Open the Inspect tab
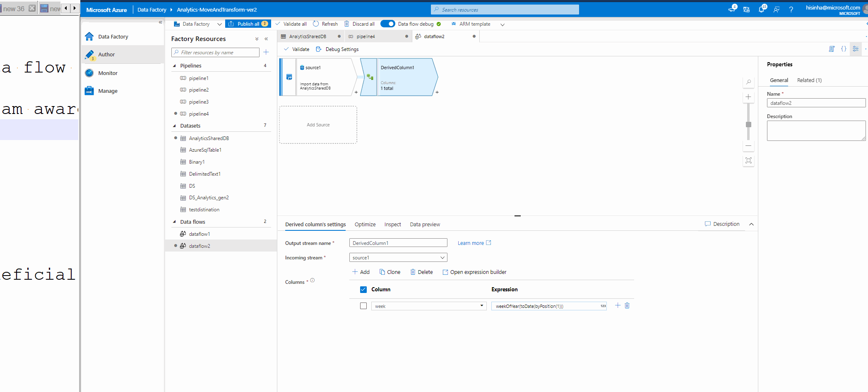The height and width of the screenshot is (392, 868). (392, 225)
